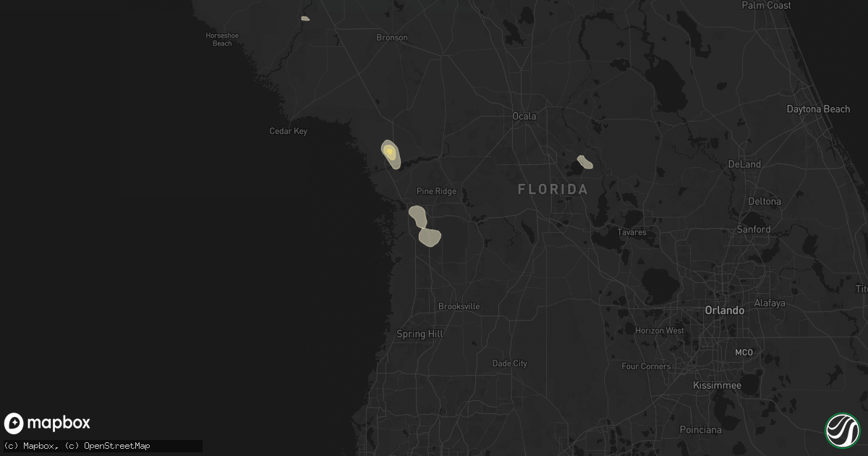Click the MCO airport label
Image resolution: width=868 pixels, height=456 pixels.
[x=744, y=353]
